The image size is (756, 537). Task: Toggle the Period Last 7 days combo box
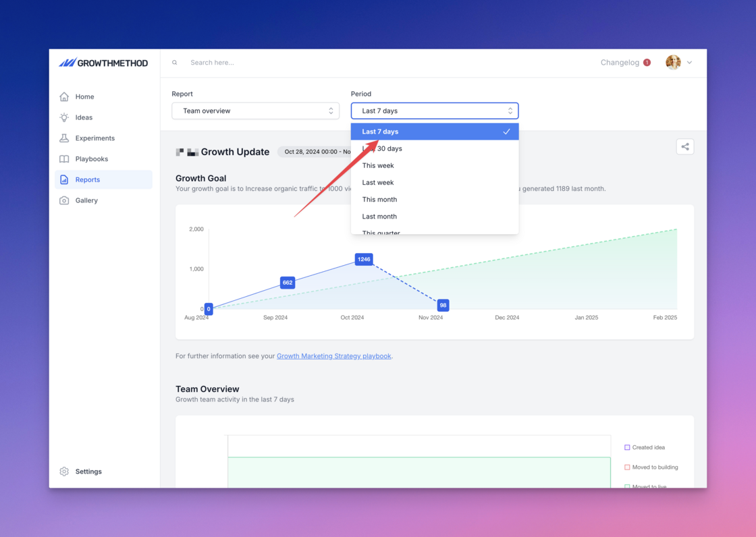coord(435,111)
